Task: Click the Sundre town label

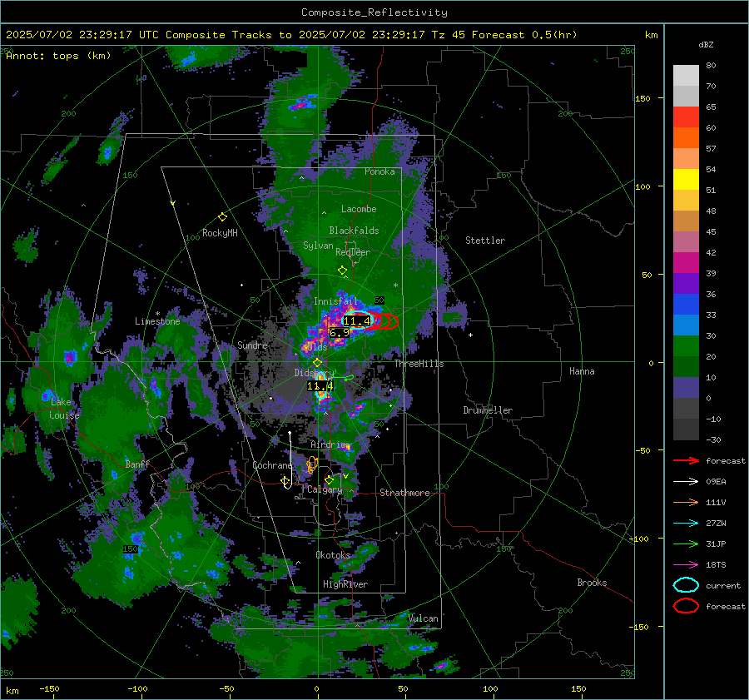Action: coord(252,345)
